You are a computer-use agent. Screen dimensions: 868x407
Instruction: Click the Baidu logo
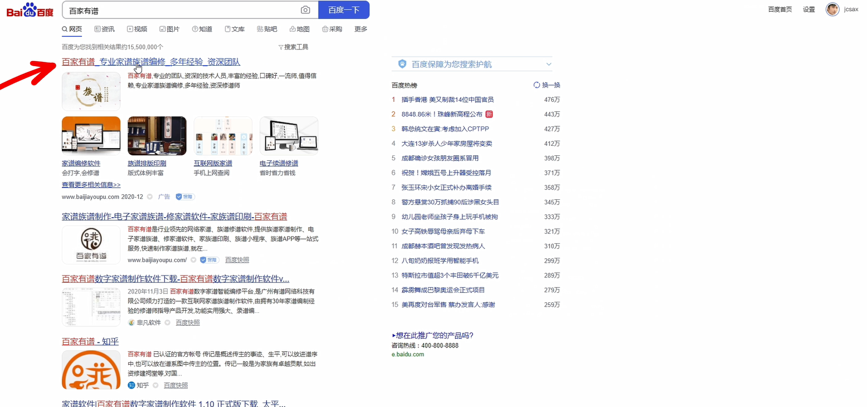coord(30,10)
